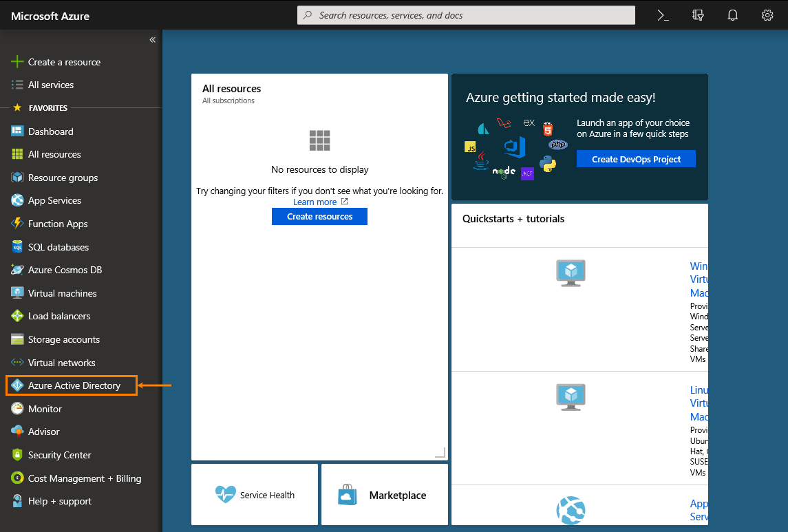
Task: Click the notifications bell icon
Action: point(733,15)
